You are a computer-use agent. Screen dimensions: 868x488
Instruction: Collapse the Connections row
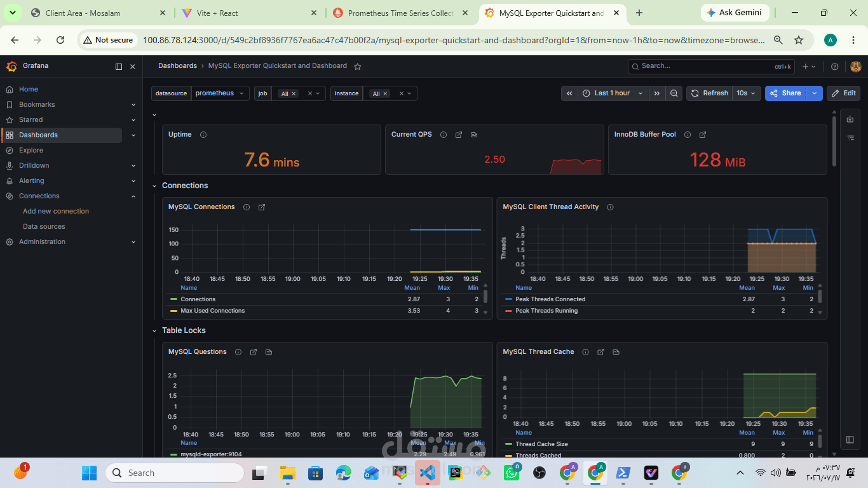154,186
